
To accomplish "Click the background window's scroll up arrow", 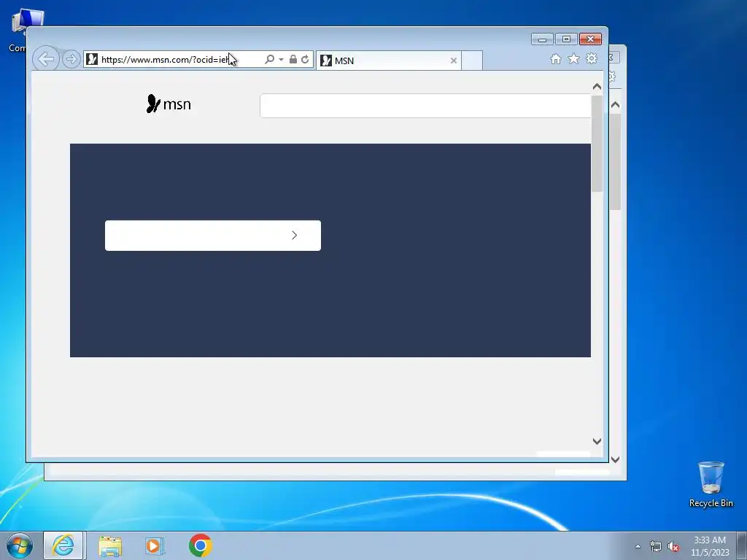I will click(615, 105).
